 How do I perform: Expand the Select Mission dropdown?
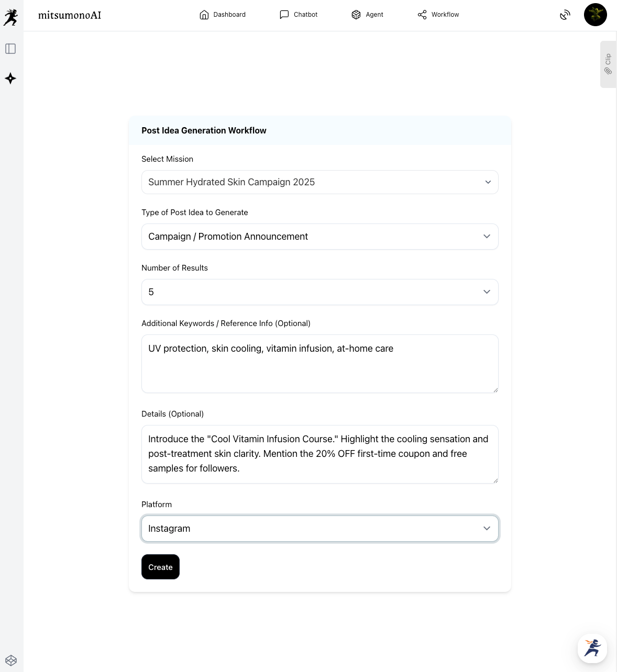click(319, 182)
